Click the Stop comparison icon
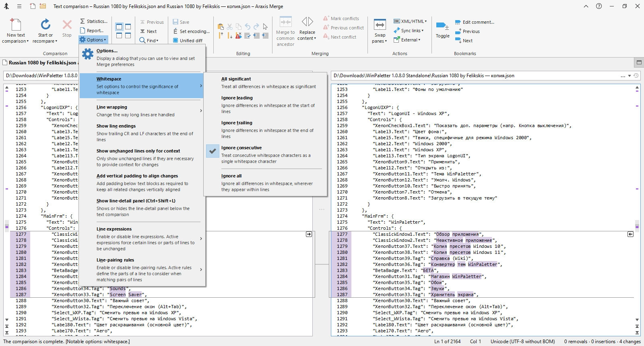The image size is (644, 346). [67, 25]
